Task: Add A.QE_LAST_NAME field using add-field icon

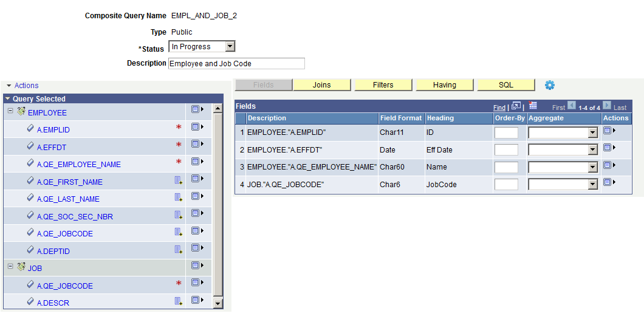Action: pyautogui.click(x=178, y=197)
